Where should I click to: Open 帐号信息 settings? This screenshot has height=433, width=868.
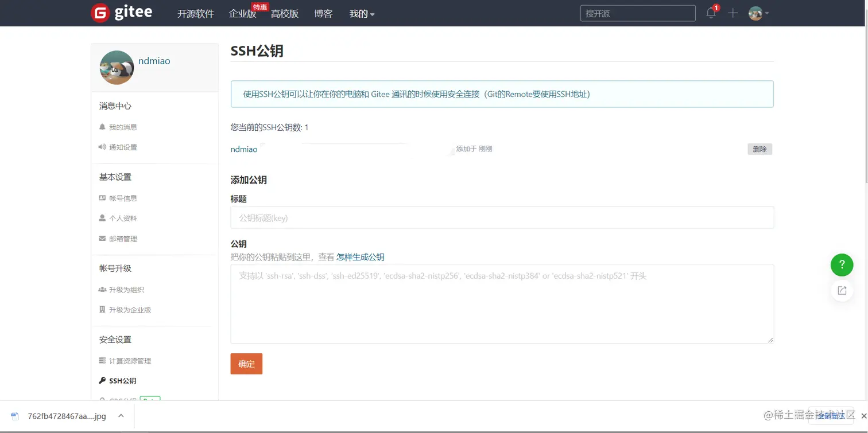coord(123,198)
